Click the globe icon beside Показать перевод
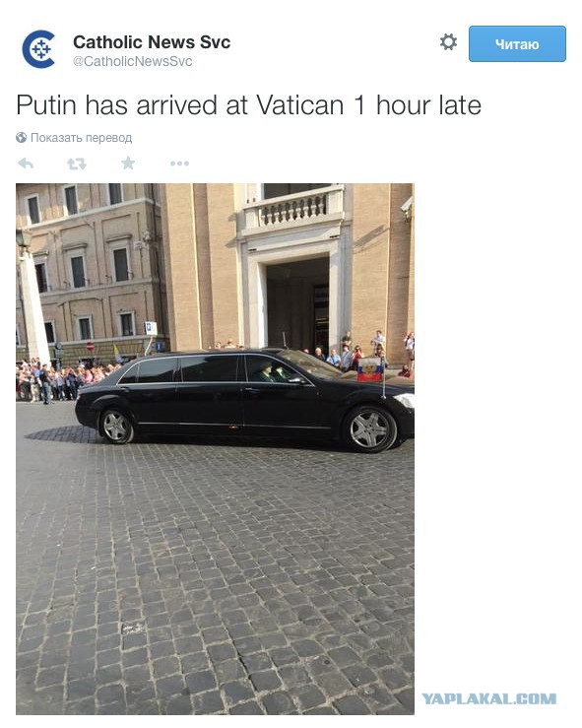 click(x=21, y=138)
